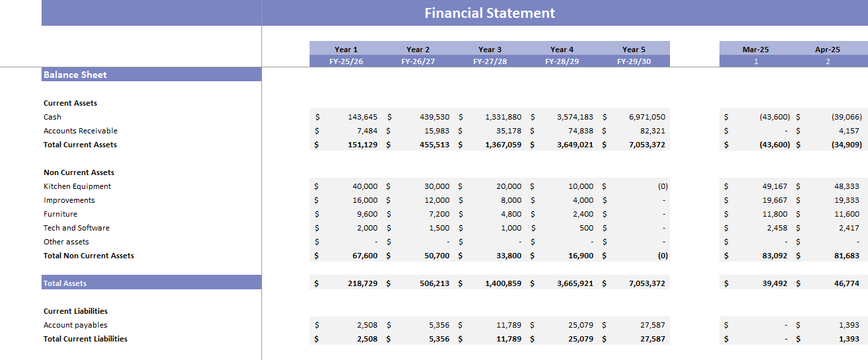
Task: Click Year 2 Account payables value 5,356
Action: [439, 325]
